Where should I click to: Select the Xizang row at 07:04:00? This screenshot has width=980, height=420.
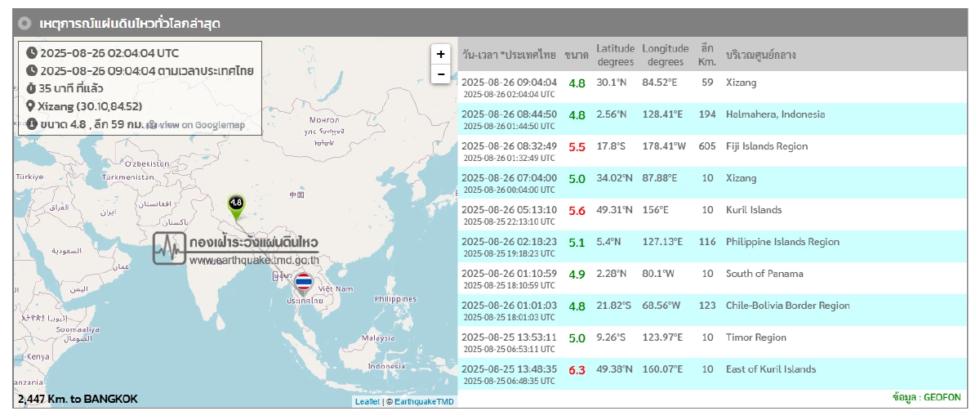(x=712, y=182)
